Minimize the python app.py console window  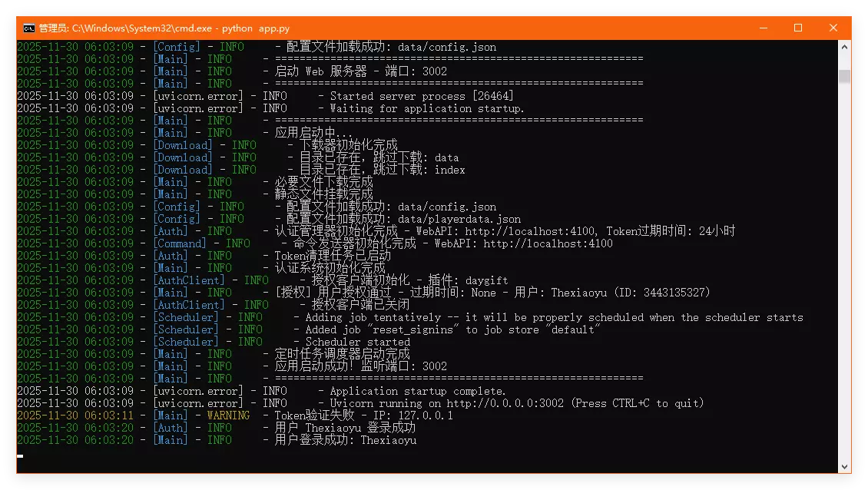764,28
